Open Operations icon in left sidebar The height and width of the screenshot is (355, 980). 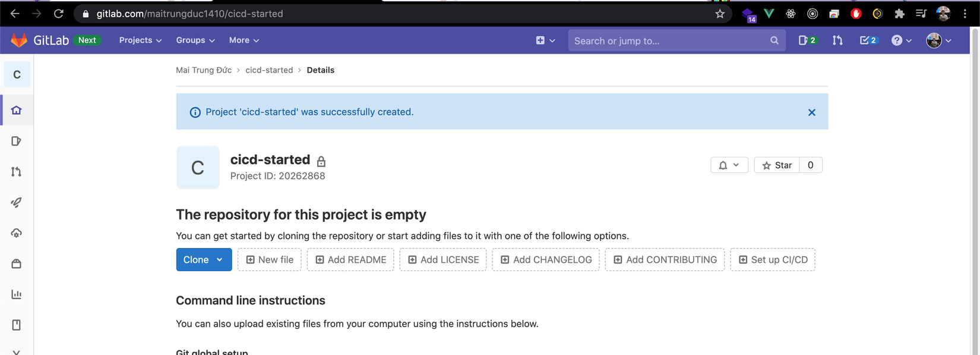(16, 233)
